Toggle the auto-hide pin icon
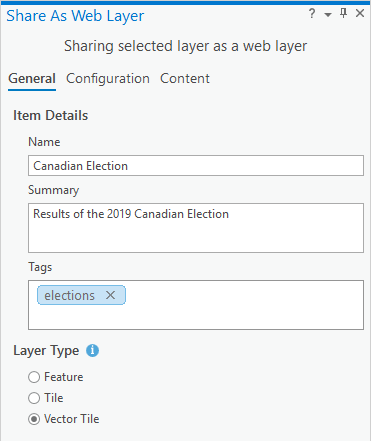 [343, 13]
